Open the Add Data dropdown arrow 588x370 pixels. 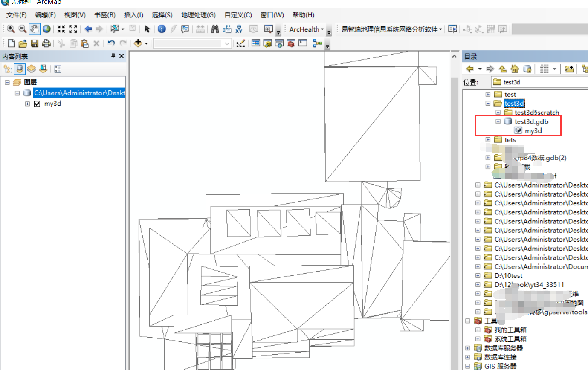146,43
